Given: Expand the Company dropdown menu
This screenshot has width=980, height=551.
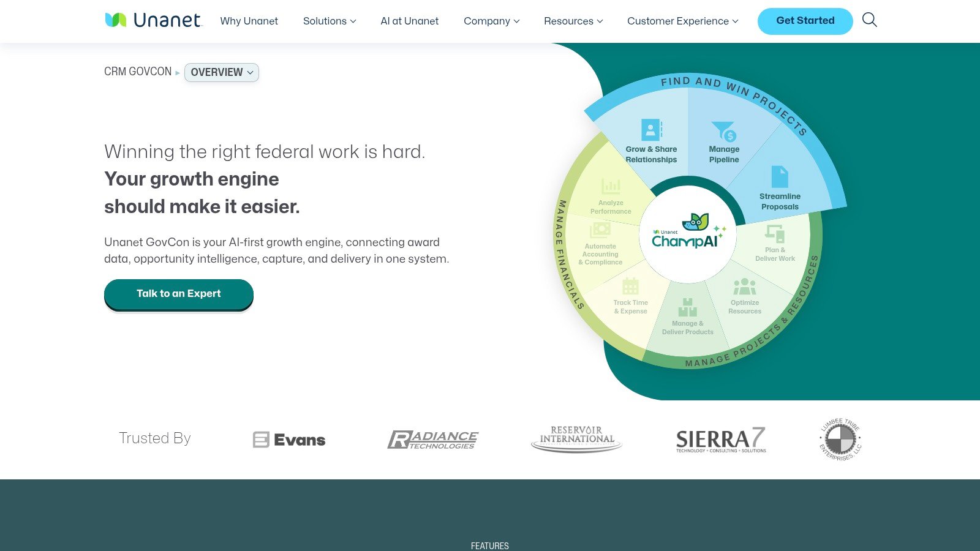Looking at the screenshot, I should [x=492, y=21].
